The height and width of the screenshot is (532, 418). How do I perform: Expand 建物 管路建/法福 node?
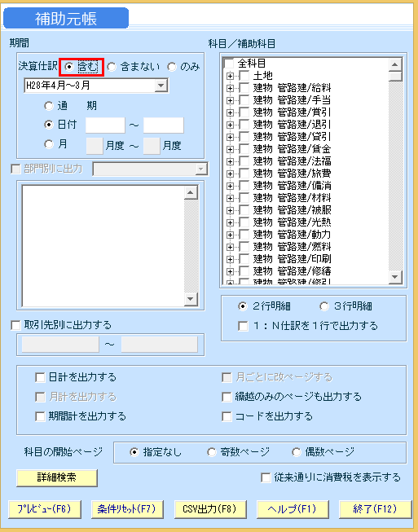230,161
